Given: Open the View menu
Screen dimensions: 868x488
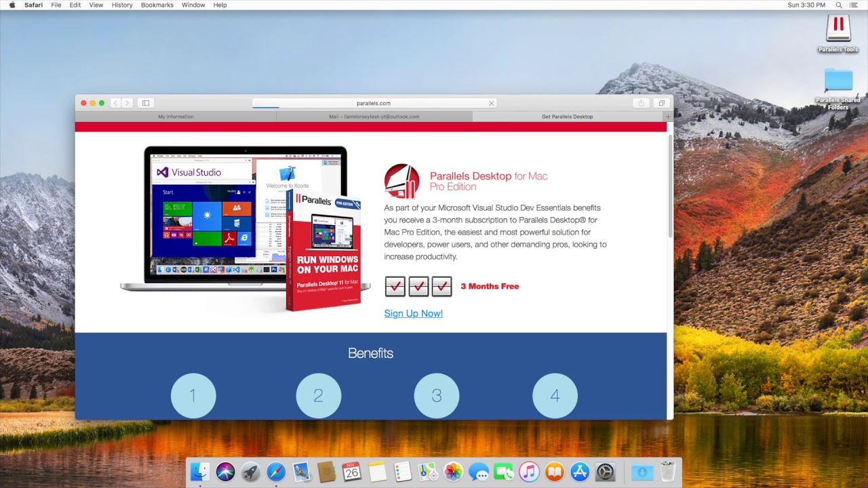Looking at the screenshot, I should (96, 5).
